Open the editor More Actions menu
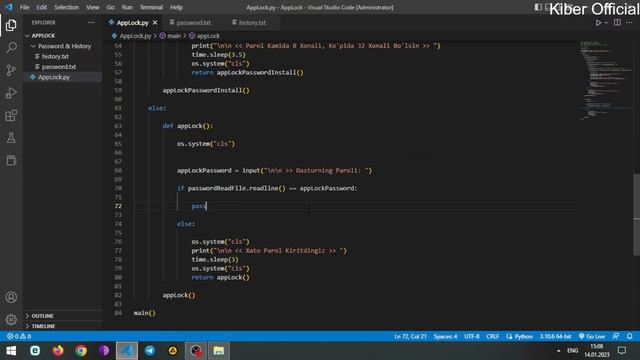Viewport: 640px width, 360px height. point(629,23)
